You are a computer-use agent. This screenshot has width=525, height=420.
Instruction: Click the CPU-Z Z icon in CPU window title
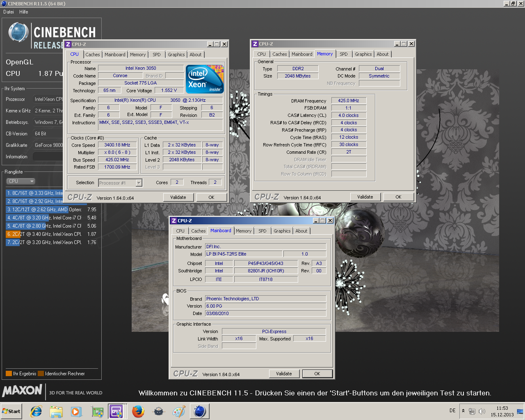click(x=68, y=44)
